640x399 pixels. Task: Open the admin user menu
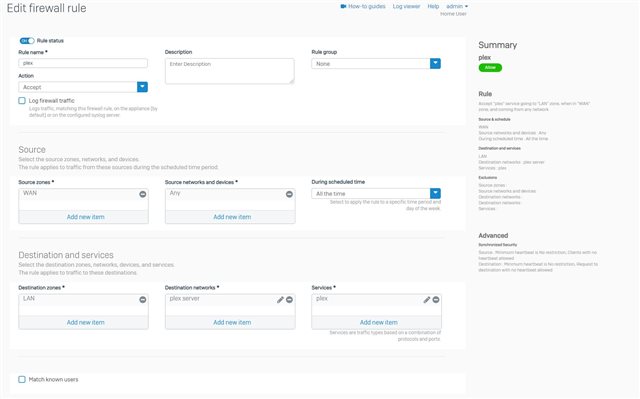click(457, 6)
